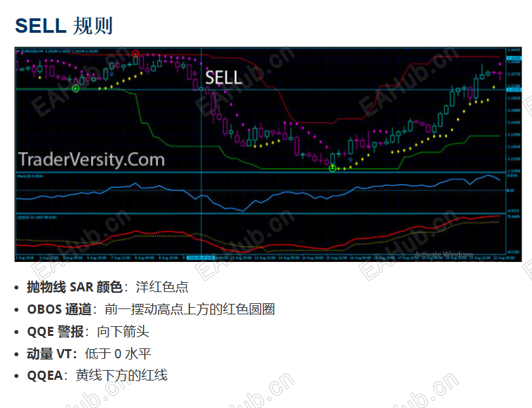Click the highlighted blue date label on time axis
Image resolution: width=532 pixels, height=408 pixels.
pyautogui.click(x=201, y=258)
